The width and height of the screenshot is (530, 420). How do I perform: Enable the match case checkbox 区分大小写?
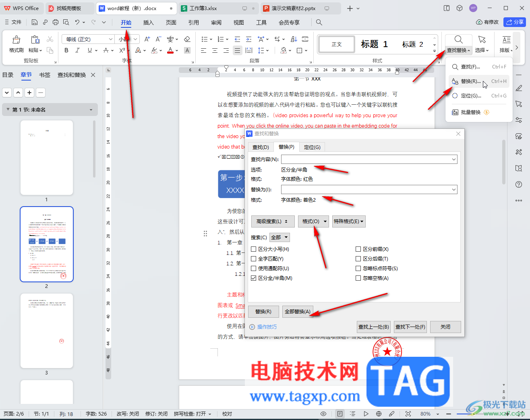point(253,249)
